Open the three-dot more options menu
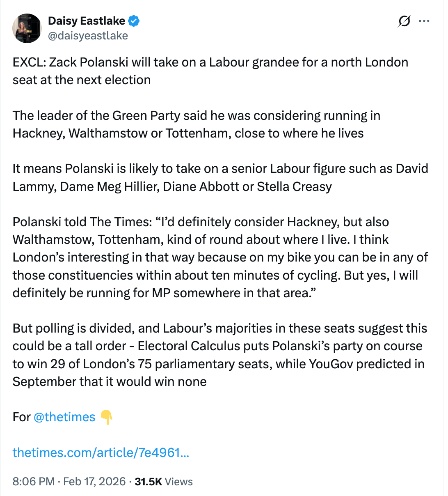 pyautogui.click(x=424, y=21)
